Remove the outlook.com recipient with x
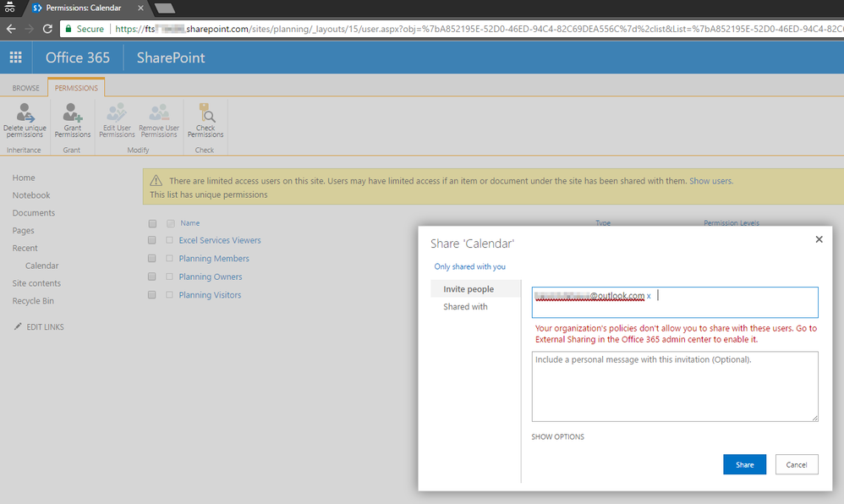Image resolution: width=844 pixels, height=504 pixels. point(649,296)
